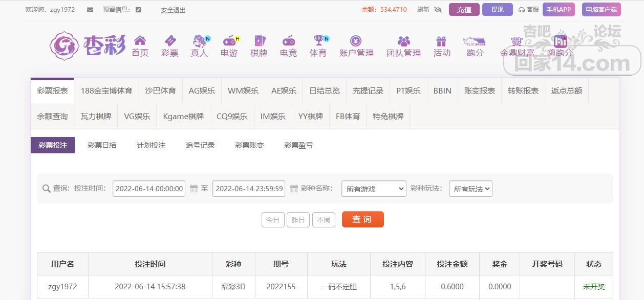Open calendar picker for start date
This screenshot has height=300, width=644.
[194, 189]
